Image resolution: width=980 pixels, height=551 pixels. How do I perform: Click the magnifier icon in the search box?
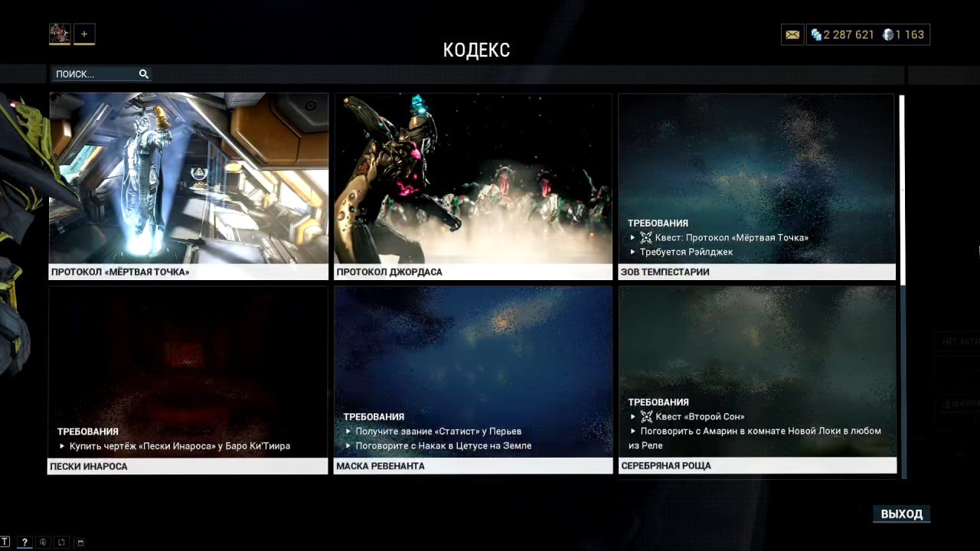pyautogui.click(x=143, y=74)
